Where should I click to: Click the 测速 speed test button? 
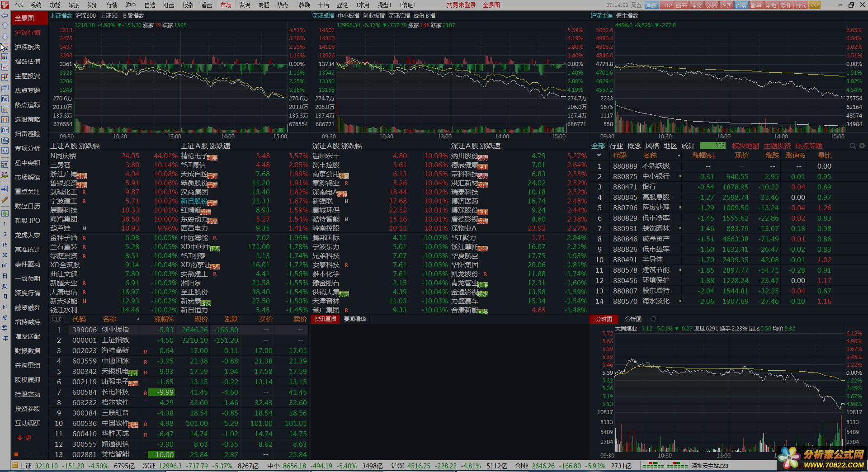651,5
